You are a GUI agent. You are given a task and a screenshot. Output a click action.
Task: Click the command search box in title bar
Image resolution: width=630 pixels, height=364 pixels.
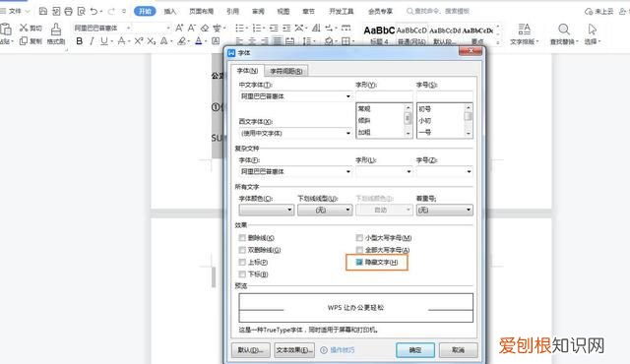click(438, 11)
